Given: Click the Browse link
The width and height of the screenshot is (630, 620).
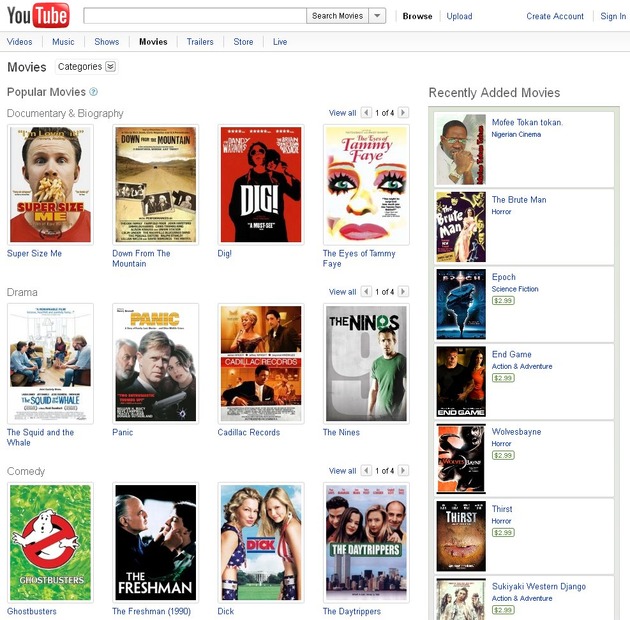Looking at the screenshot, I should click(x=417, y=16).
